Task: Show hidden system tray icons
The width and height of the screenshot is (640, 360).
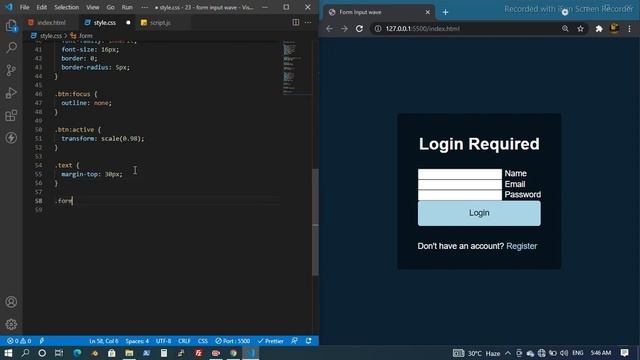Action: click(508, 353)
